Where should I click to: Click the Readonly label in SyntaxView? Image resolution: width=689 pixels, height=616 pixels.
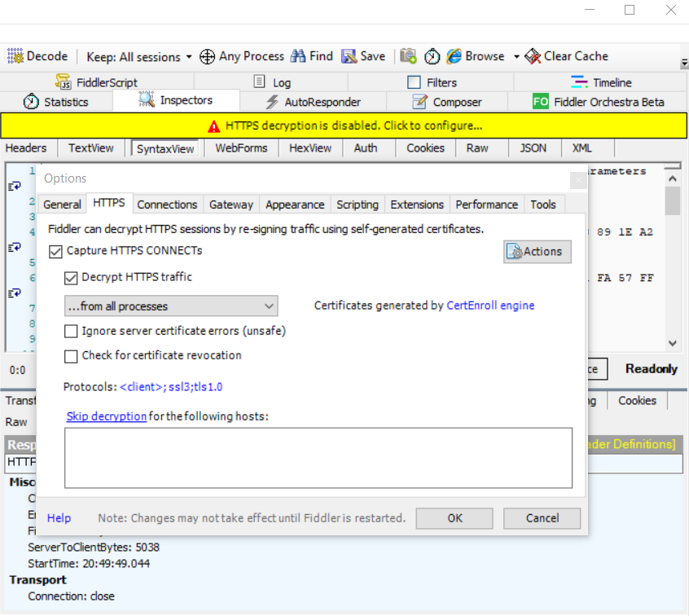pos(652,369)
